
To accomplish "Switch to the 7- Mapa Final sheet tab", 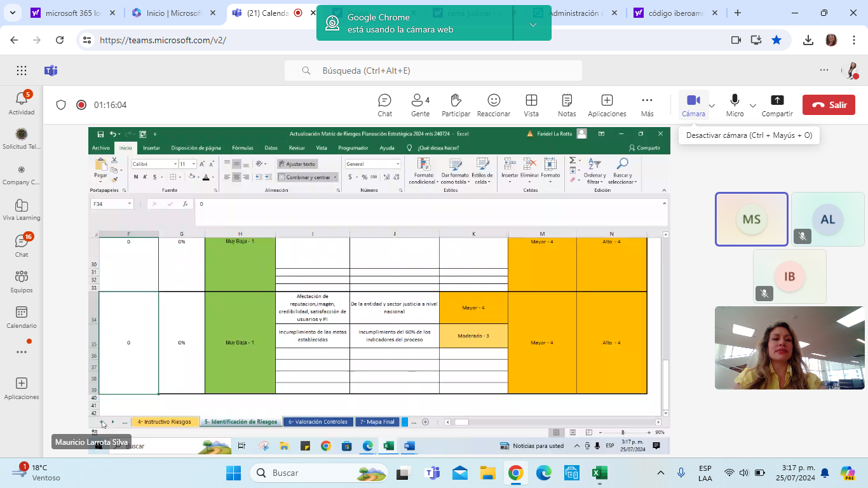I will [x=377, y=422].
